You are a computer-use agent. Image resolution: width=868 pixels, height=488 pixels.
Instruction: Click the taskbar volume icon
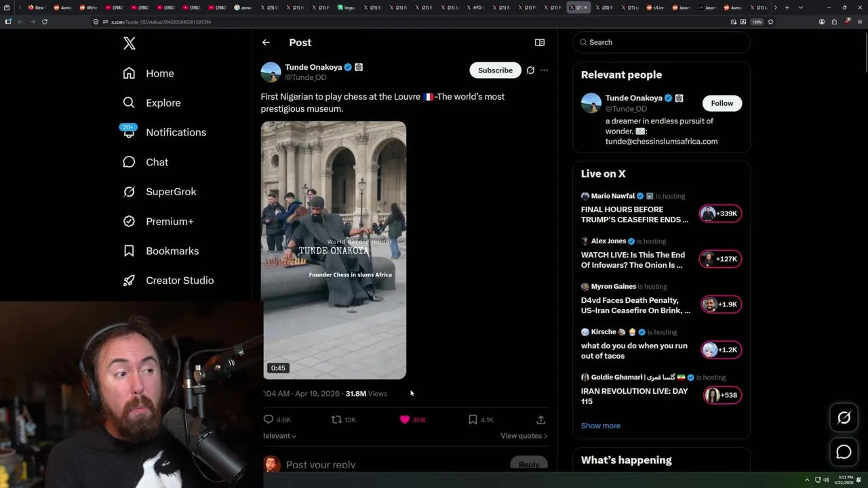pyautogui.click(x=826, y=480)
